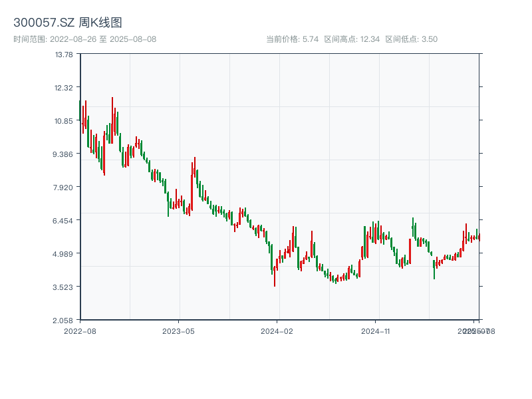Click the 2022-08 x-axis date label

click(x=80, y=331)
